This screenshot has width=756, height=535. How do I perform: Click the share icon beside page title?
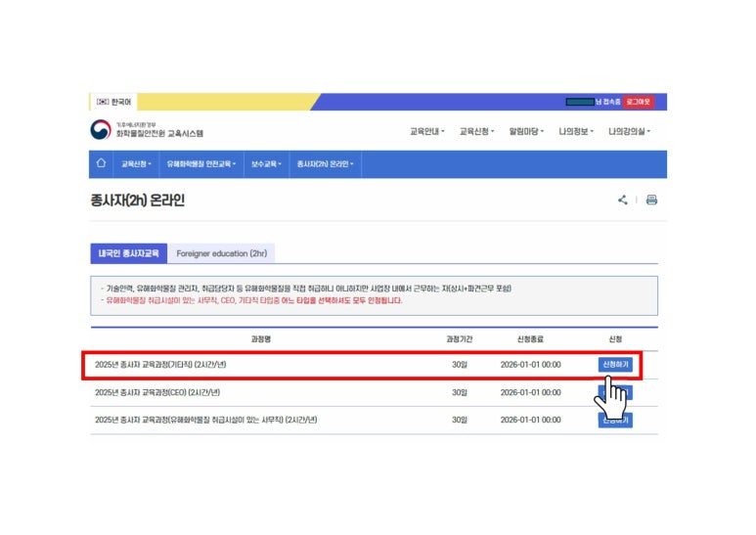pyautogui.click(x=622, y=201)
